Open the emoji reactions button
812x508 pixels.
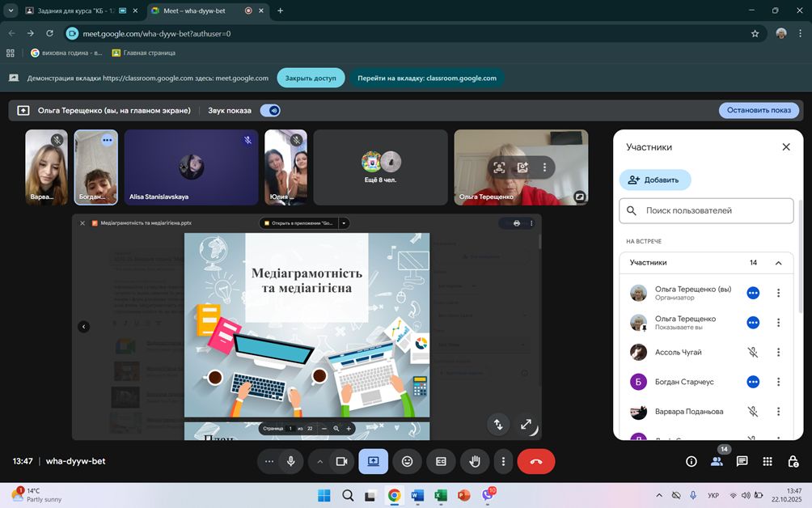pos(407,461)
